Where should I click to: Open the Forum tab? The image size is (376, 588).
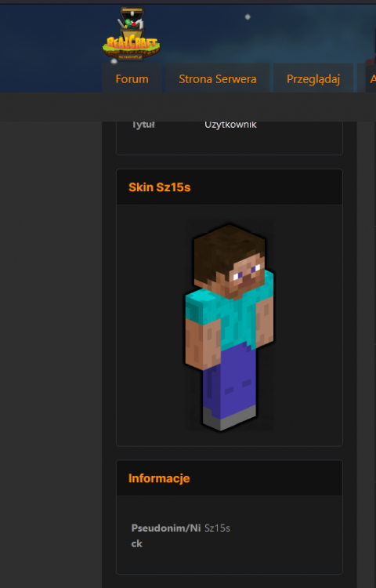coord(132,78)
